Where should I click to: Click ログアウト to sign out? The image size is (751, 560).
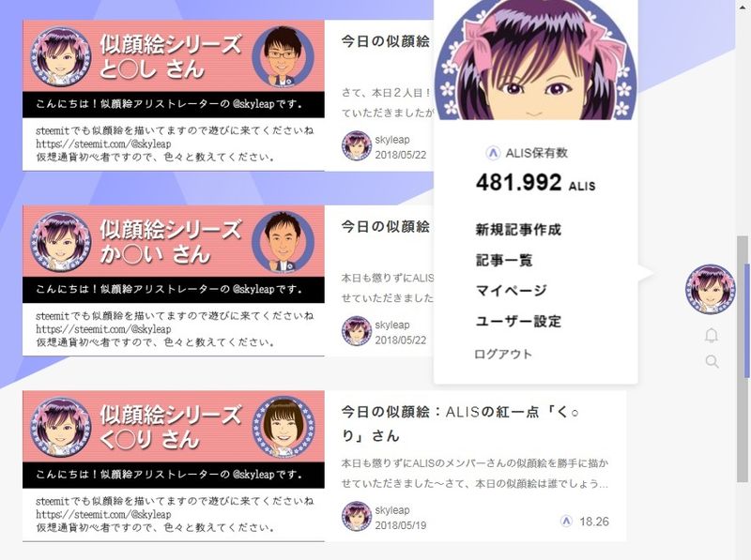[503, 355]
